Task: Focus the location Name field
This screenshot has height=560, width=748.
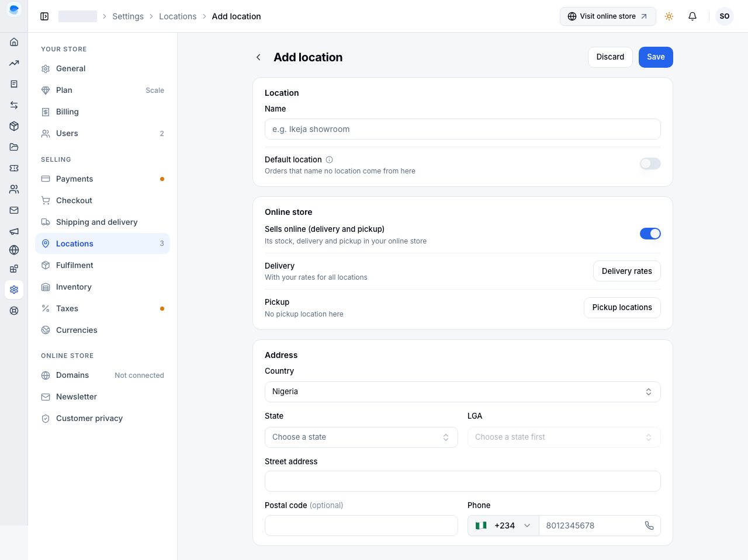Action: point(463,130)
